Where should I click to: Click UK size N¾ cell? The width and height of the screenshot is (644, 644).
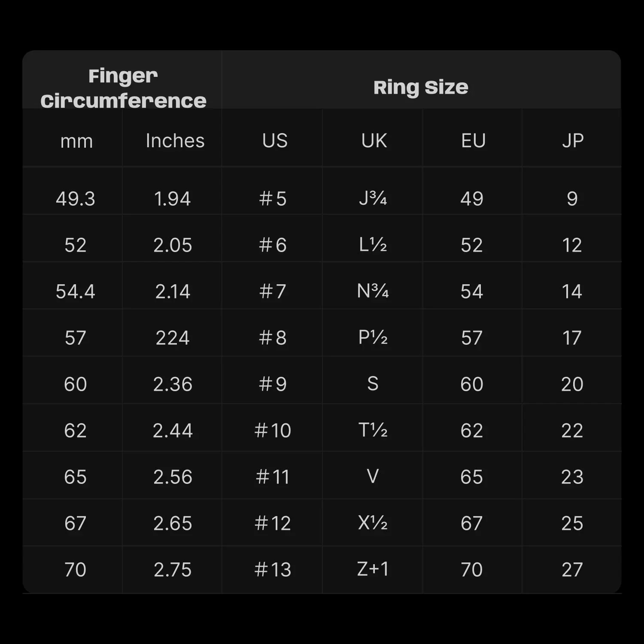click(373, 292)
